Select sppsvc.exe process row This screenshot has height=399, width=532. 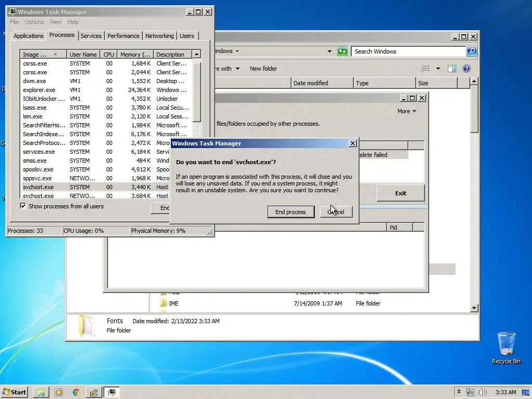(x=96, y=178)
